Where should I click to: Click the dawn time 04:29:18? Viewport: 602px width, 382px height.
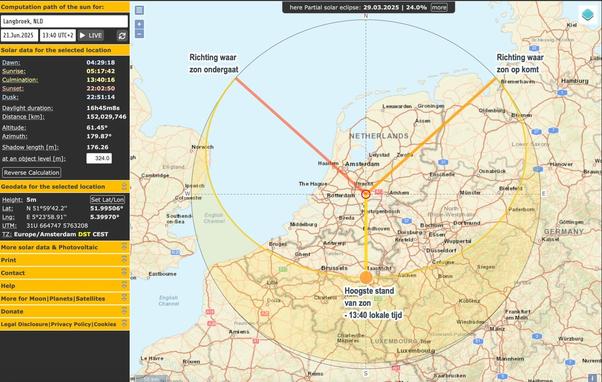pos(101,63)
